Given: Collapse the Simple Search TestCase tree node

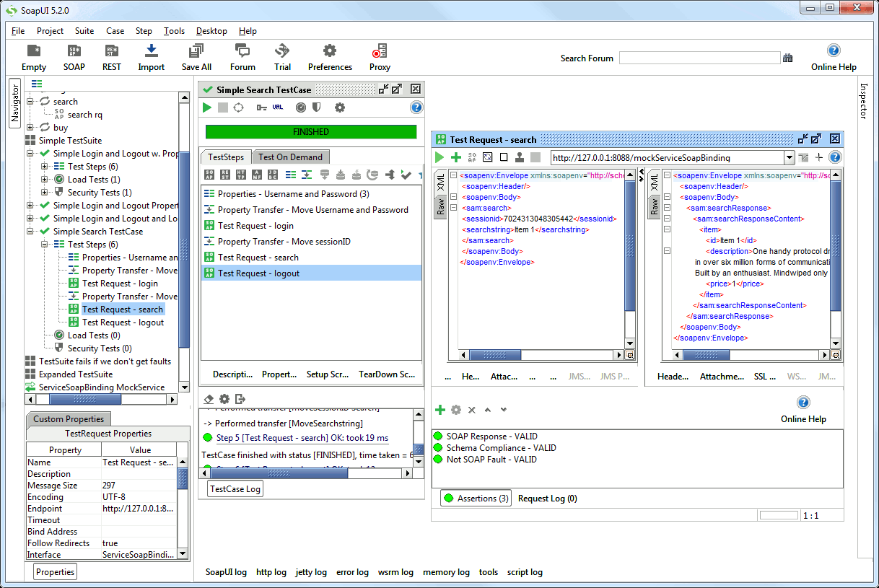Looking at the screenshot, I should pyautogui.click(x=31, y=232).
